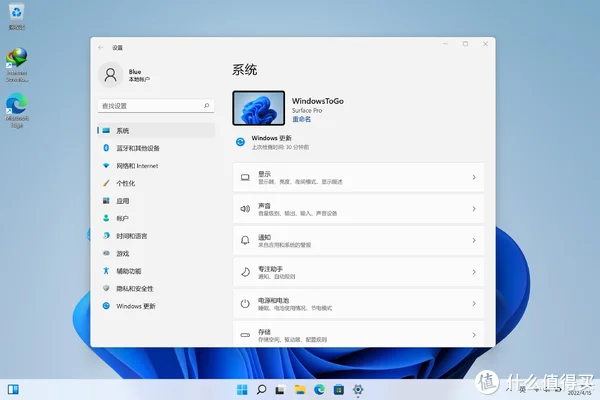Click the Settings gear on the taskbar
Image resolution: width=600 pixels, height=400 pixels.
[358, 390]
